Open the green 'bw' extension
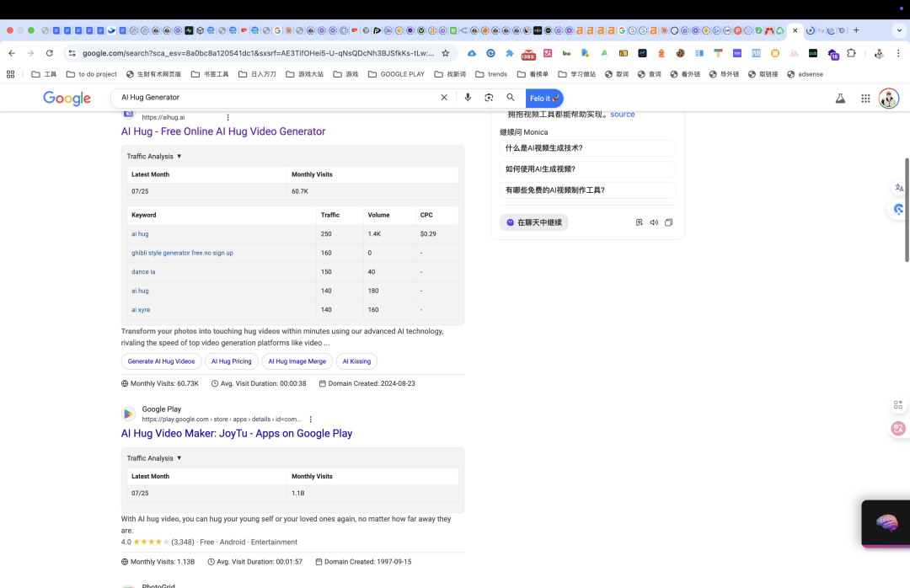 coord(566,53)
